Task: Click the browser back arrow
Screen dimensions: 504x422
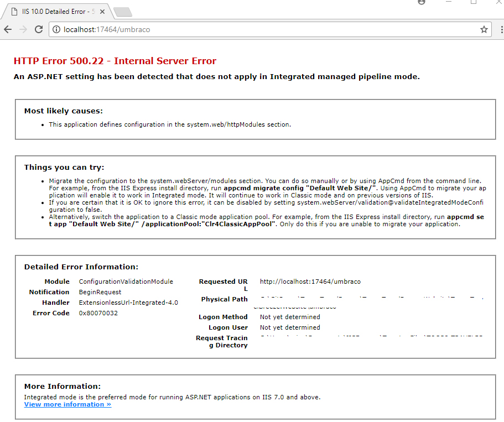Action: pyautogui.click(x=8, y=29)
